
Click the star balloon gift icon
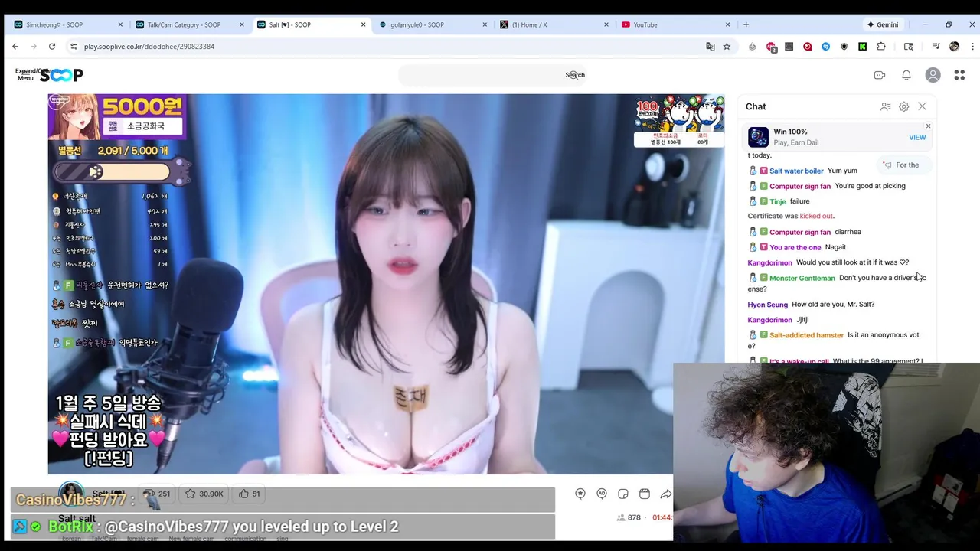coord(580,494)
